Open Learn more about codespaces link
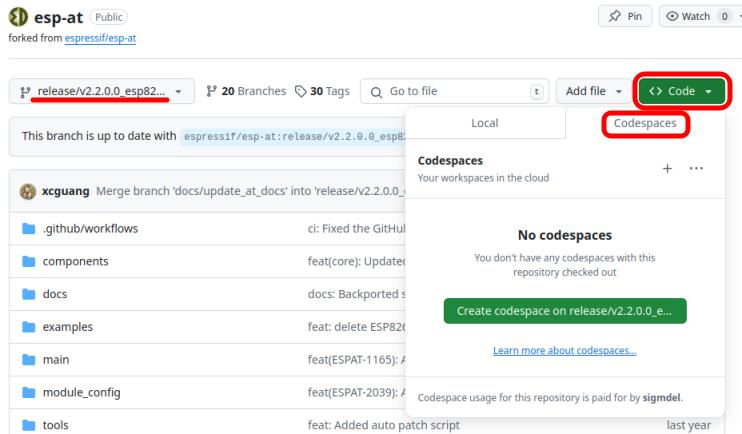This screenshot has width=742, height=434. pyautogui.click(x=565, y=350)
